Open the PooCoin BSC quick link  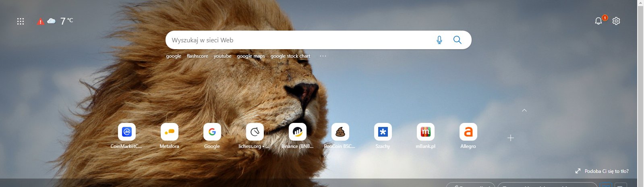(x=340, y=136)
